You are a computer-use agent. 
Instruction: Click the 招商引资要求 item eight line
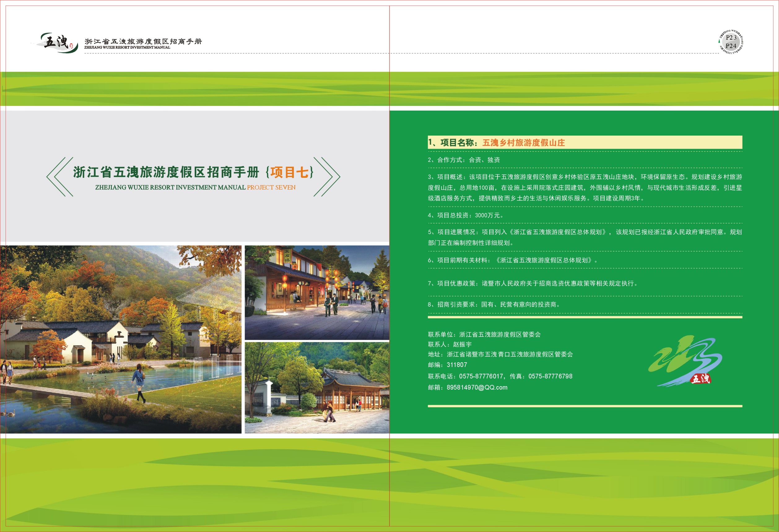494,304
